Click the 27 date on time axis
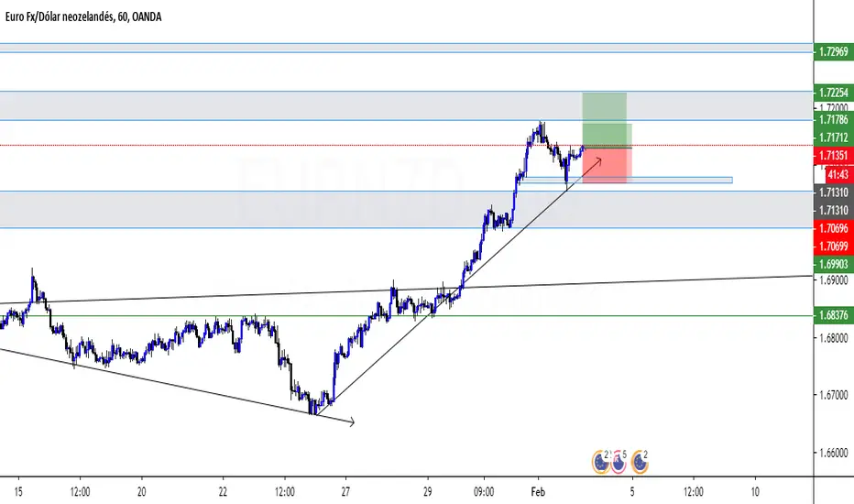Image resolution: width=854 pixels, height=504 pixels. [345, 492]
